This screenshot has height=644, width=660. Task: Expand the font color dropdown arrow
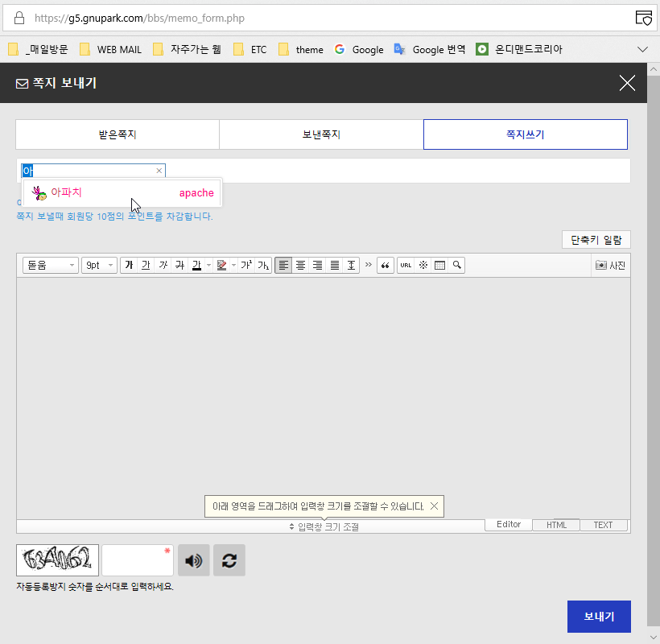click(x=208, y=266)
